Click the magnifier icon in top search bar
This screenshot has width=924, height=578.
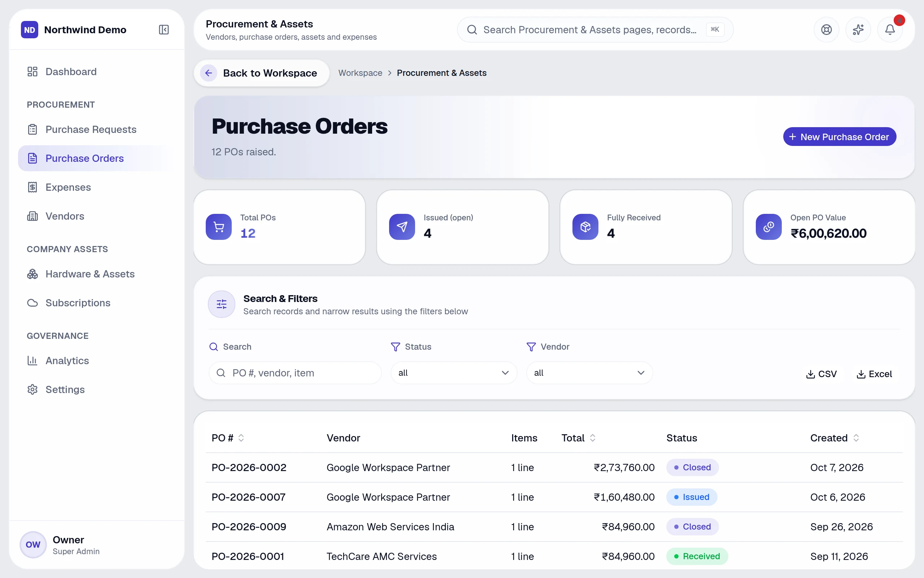(x=472, y=29)
